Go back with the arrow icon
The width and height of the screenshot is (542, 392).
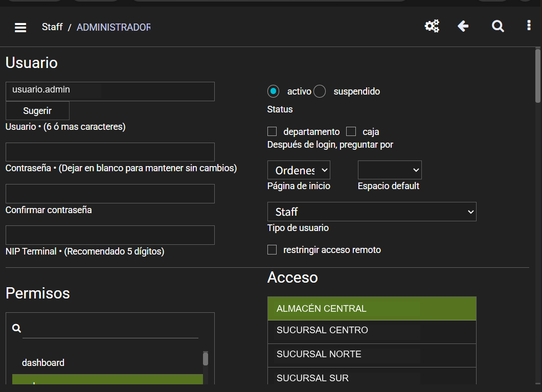463,26
